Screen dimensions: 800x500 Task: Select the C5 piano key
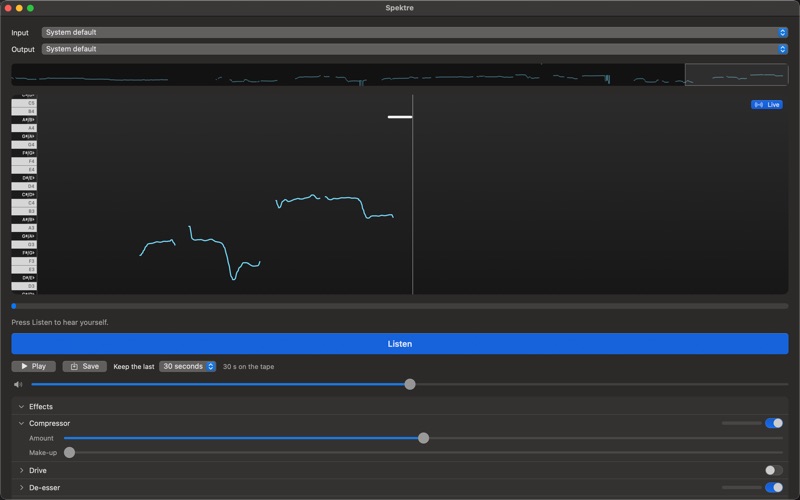tap(24, 103)
